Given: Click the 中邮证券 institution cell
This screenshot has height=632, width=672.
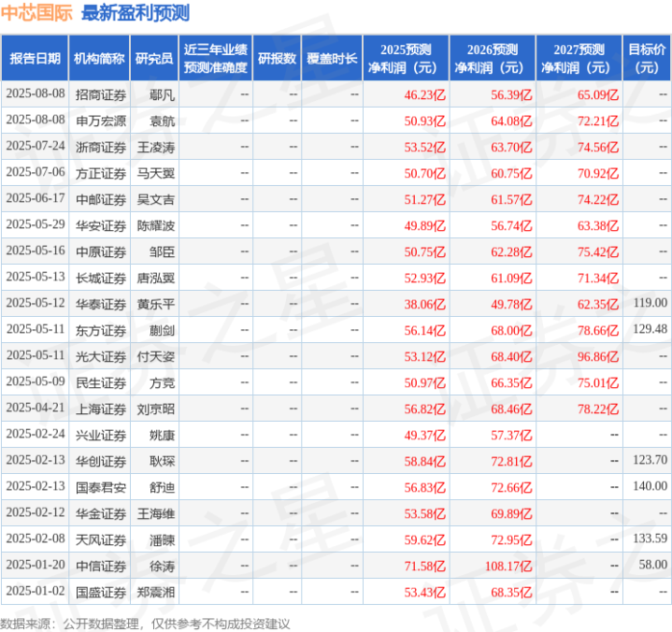Looking at the screenshot, I should [101, 199].
